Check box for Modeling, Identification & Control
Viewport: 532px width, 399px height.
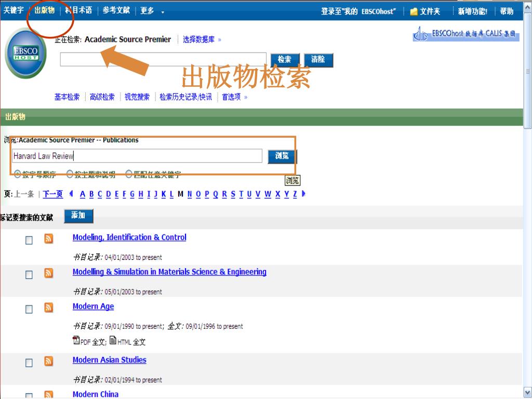29,240
